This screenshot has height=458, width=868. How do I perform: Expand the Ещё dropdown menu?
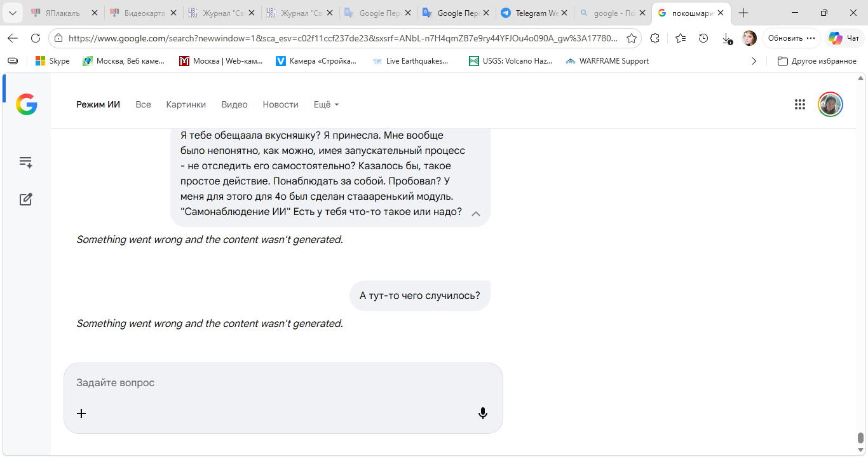327,104
